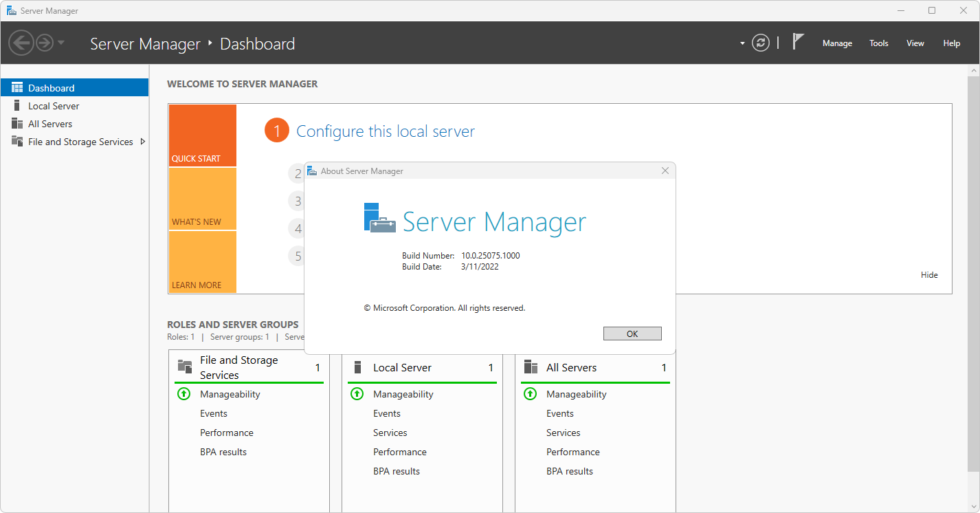
Task: Select the All Servers sidebar icon
Action: point(18,123)
